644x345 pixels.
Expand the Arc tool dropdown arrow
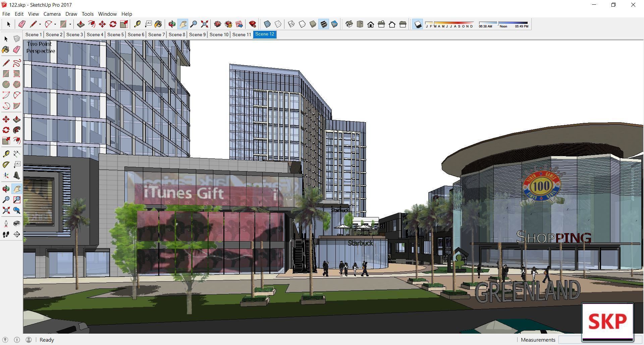[x=55, y=24]
